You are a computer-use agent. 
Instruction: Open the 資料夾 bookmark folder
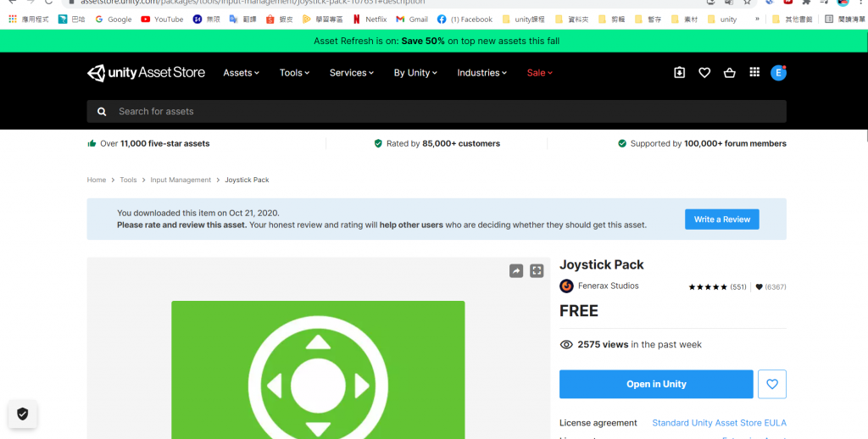[573, 19]
